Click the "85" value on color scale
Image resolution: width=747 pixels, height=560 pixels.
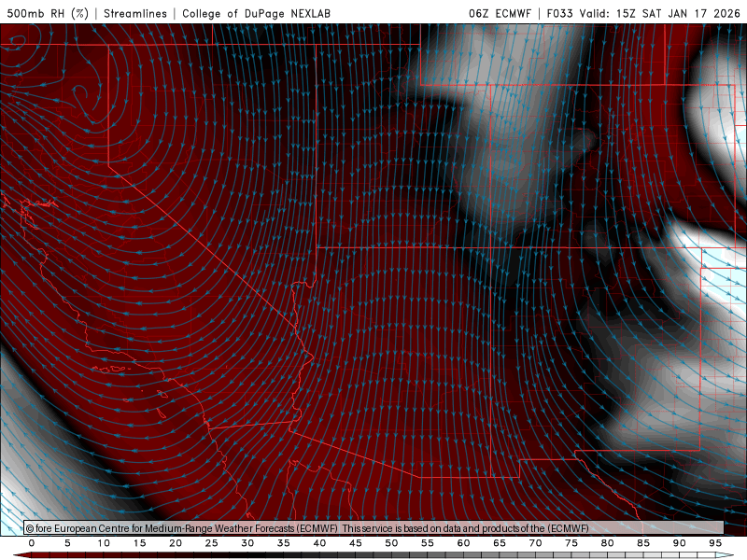coord(643,543)
